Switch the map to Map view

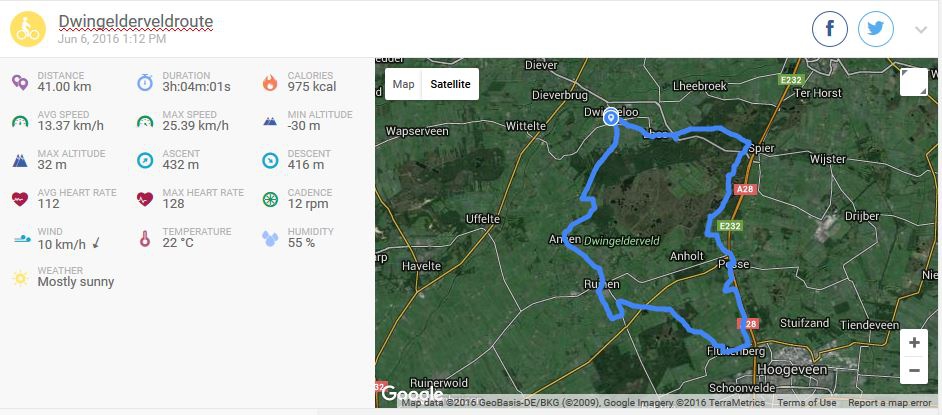point(403,84)
